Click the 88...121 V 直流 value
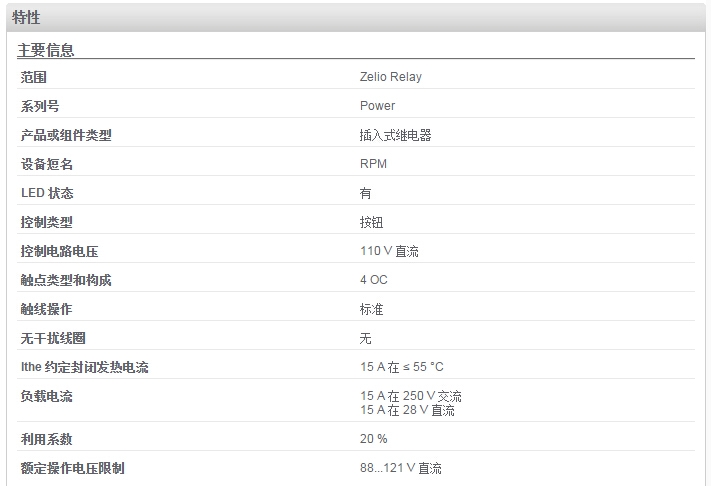The width and height of the screenshot is (711, 486). (x=400, y=468)
